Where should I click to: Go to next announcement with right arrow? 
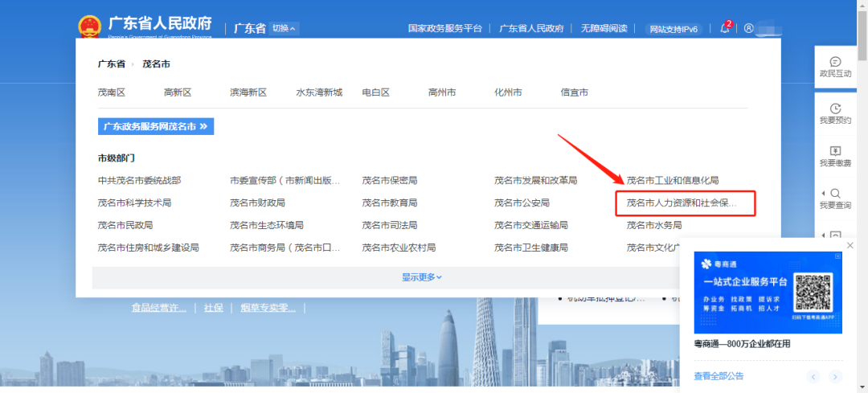[x=836, y=376]
